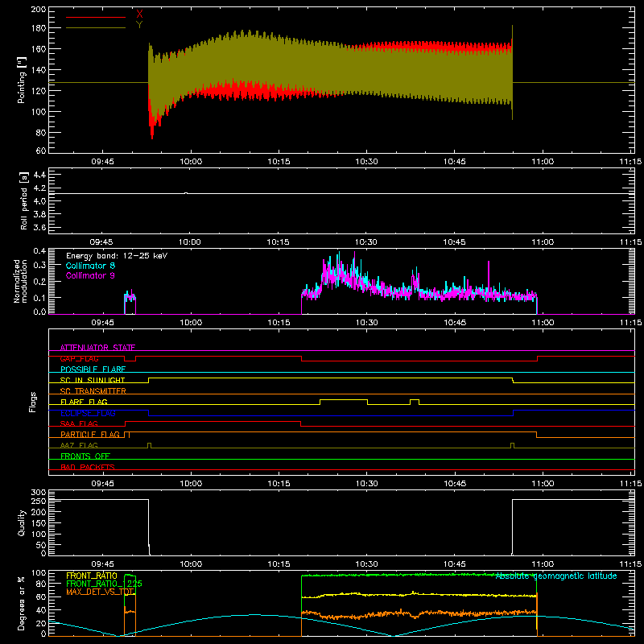644x644 pixels.
Task: Click the blue ECLIPSE_FLAG label
Action: 88,413
